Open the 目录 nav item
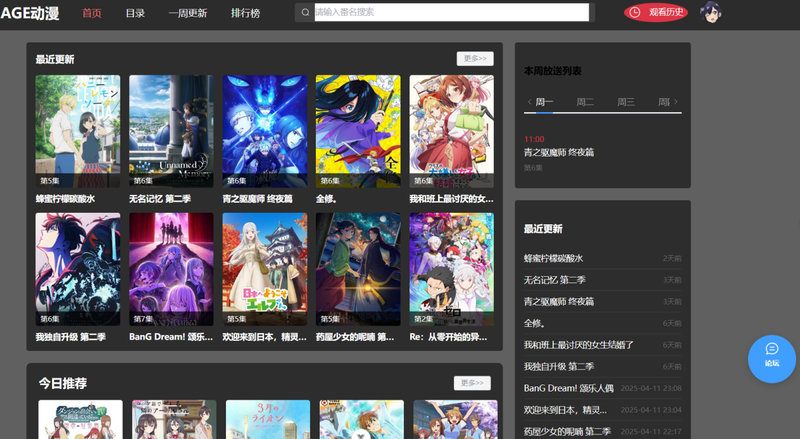 (x=135, y=13)
